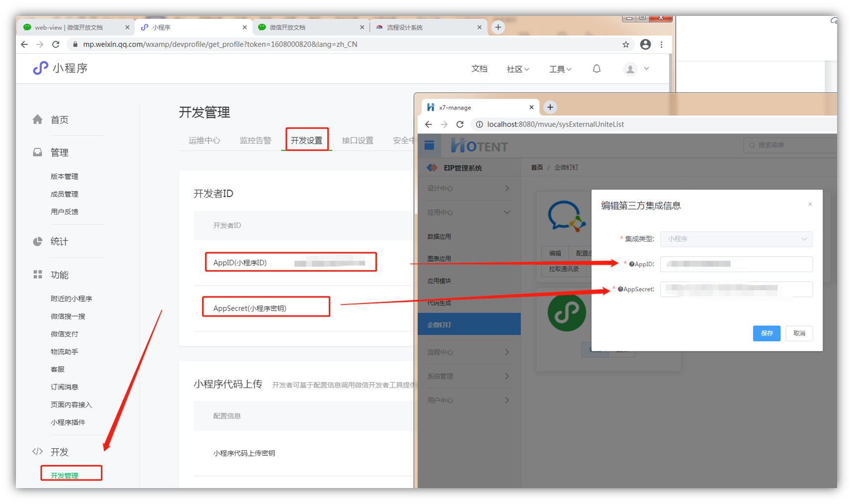Open the 集成类型 小程序 combo box
Screen dimensions: 853x504
click(x=737, y=239)
